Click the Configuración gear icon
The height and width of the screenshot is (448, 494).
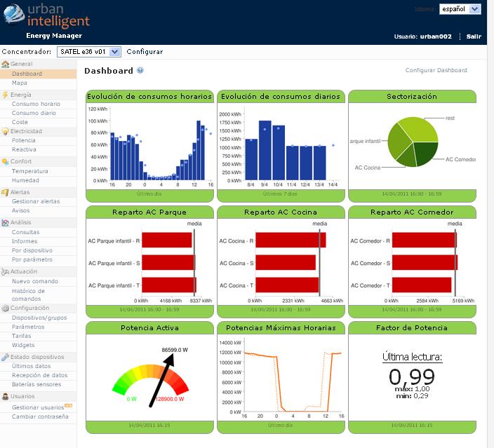[x=6, y=308]
